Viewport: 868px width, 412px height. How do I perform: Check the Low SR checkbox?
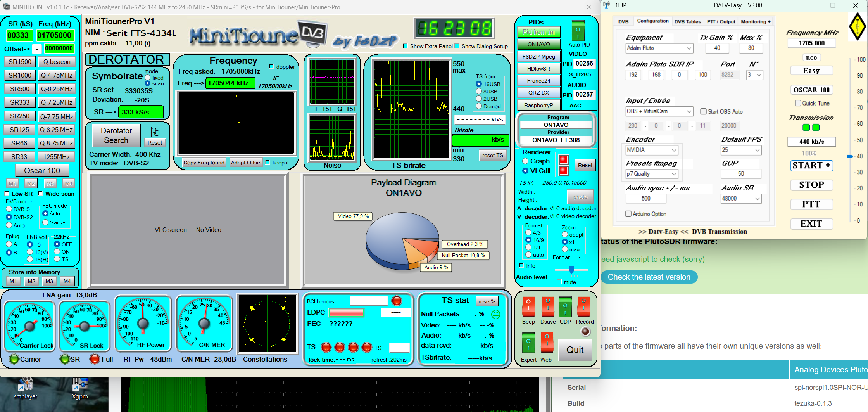click(x=7, y=194)
